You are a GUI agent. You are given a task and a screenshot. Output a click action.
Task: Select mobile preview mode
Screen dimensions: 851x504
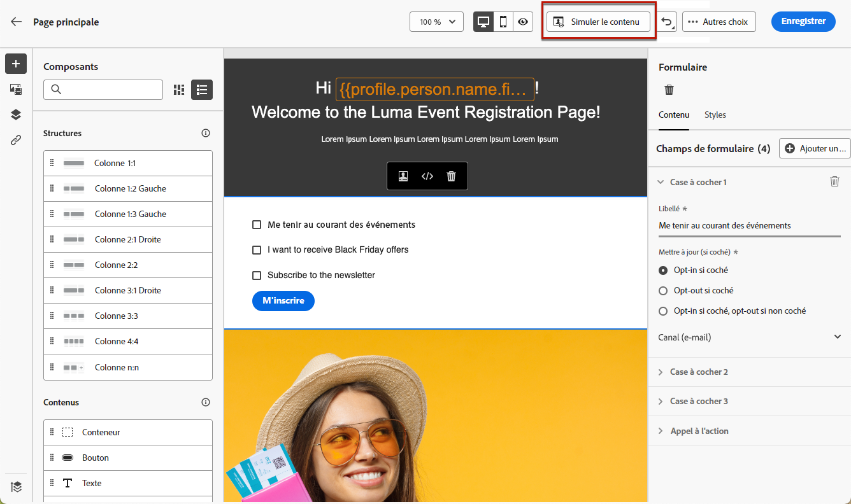503,22
